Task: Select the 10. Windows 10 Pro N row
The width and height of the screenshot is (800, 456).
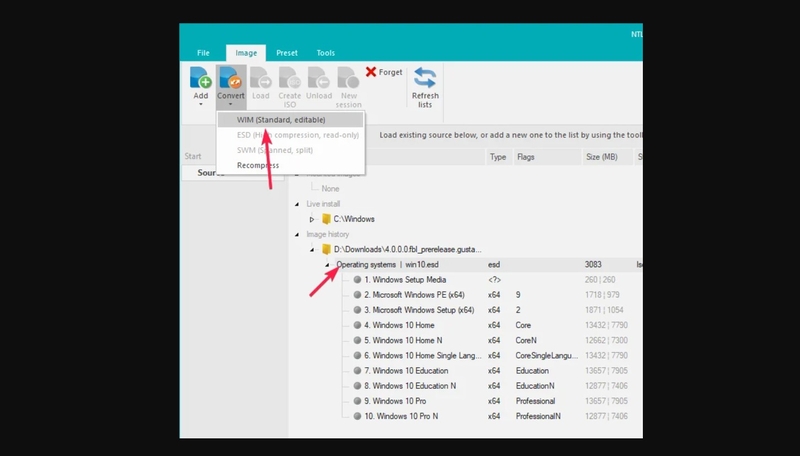Action: [x=401, y=416]
